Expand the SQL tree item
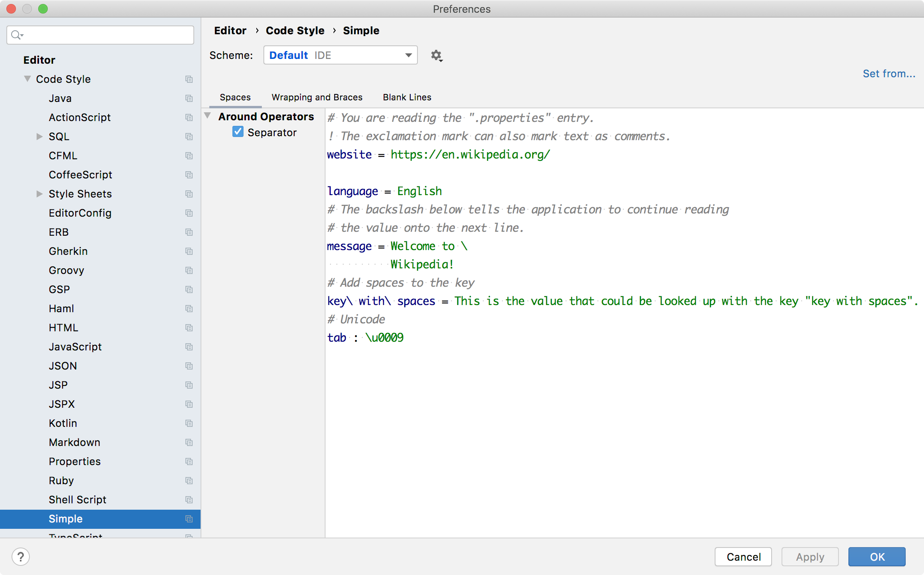This screenshot has height=575, width=924. pyautogui.click(x=39, y=136)
